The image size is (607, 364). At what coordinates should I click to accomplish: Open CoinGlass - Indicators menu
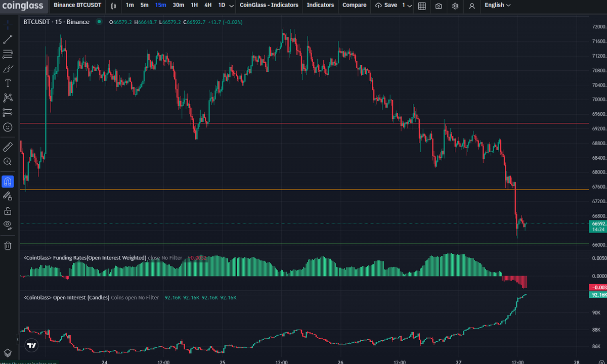269,5
